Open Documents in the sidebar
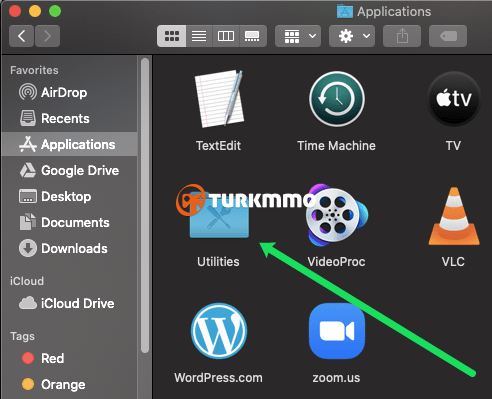Image resolution: width=492 pixels, height=399 pixels. (x=69, y=222)
